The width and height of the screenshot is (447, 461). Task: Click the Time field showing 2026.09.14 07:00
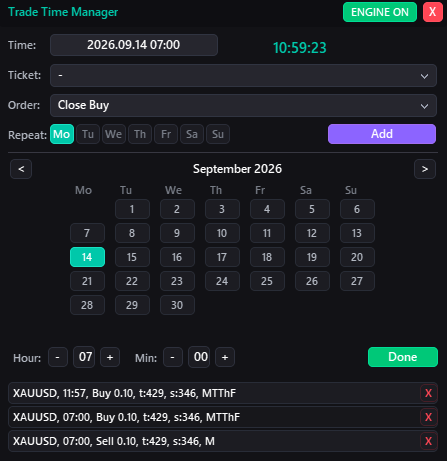pyautogui.click(x=134, y=45)
